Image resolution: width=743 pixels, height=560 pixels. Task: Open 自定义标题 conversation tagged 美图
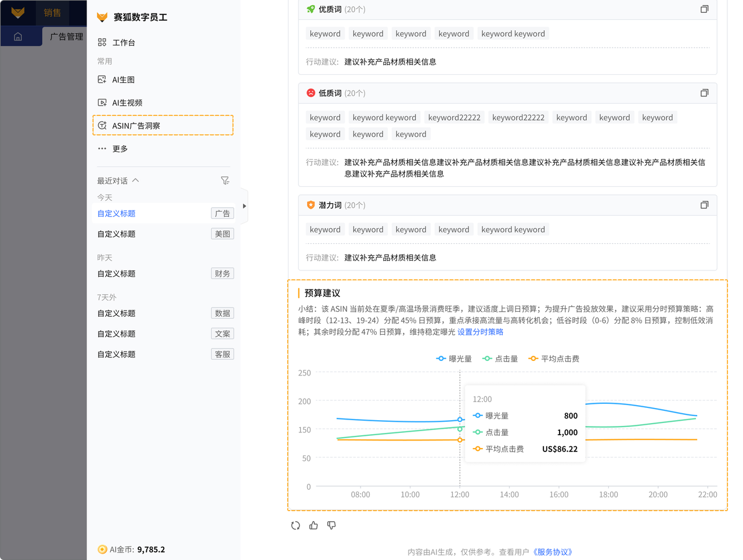pyautogui.click(x=165, y=234)
